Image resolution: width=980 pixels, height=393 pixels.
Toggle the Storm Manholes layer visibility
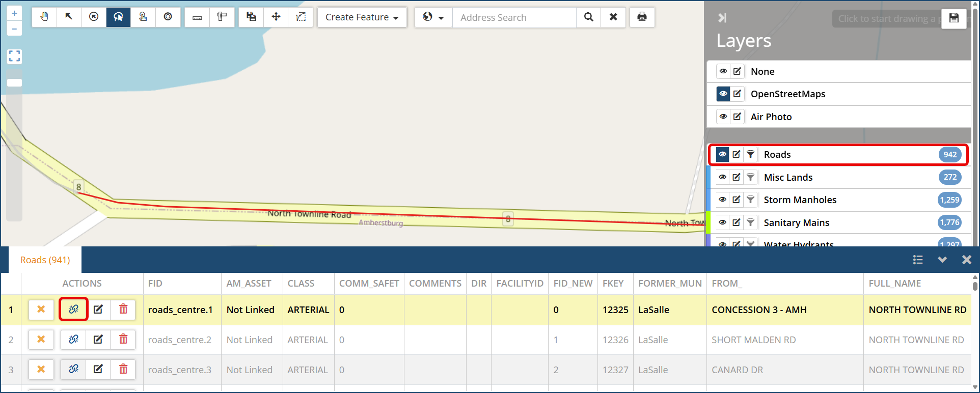[723, 200]
